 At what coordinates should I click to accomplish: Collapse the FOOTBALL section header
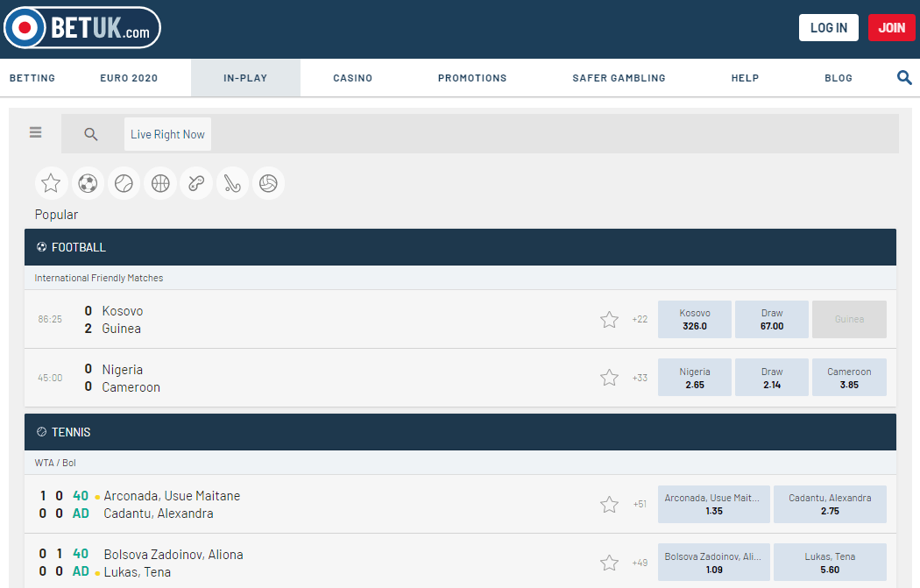click(460, 247)
